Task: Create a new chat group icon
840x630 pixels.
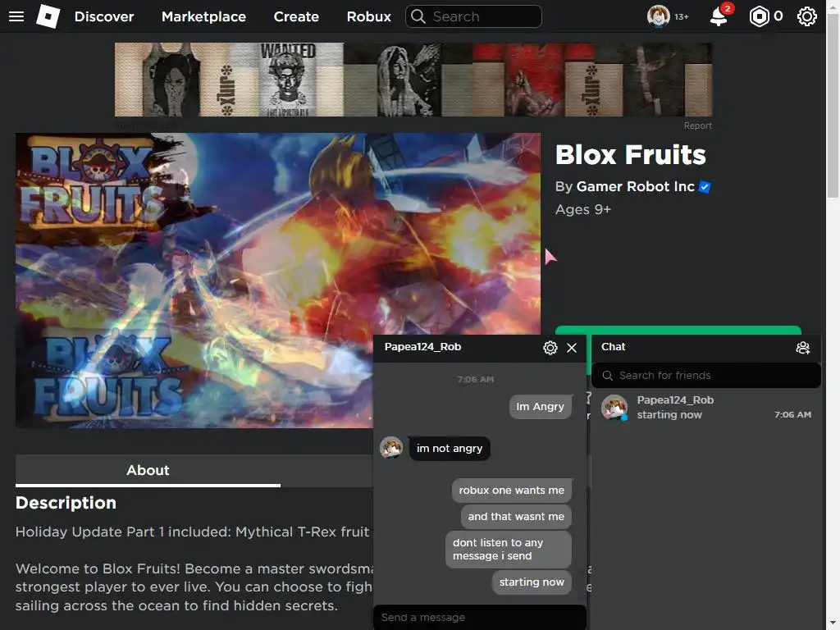Action: click(802, 348)
